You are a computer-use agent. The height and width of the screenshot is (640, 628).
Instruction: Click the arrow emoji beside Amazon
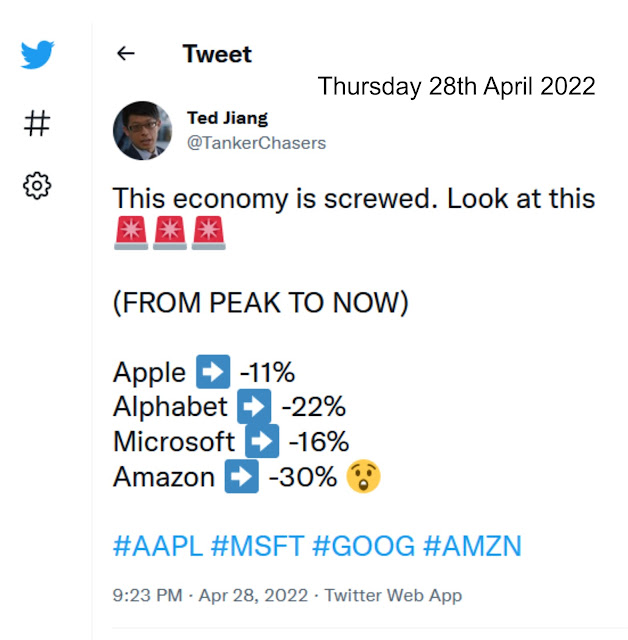[241, 477]
